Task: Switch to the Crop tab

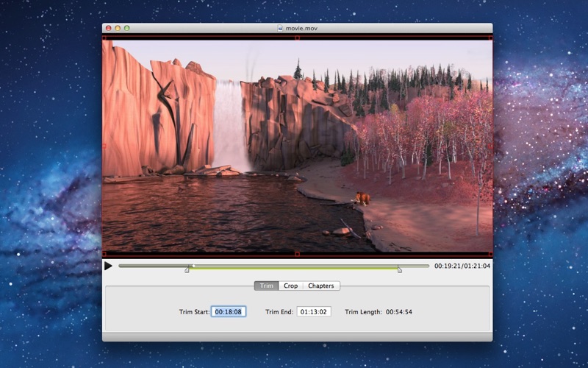Action: click(x=290, y=286)
